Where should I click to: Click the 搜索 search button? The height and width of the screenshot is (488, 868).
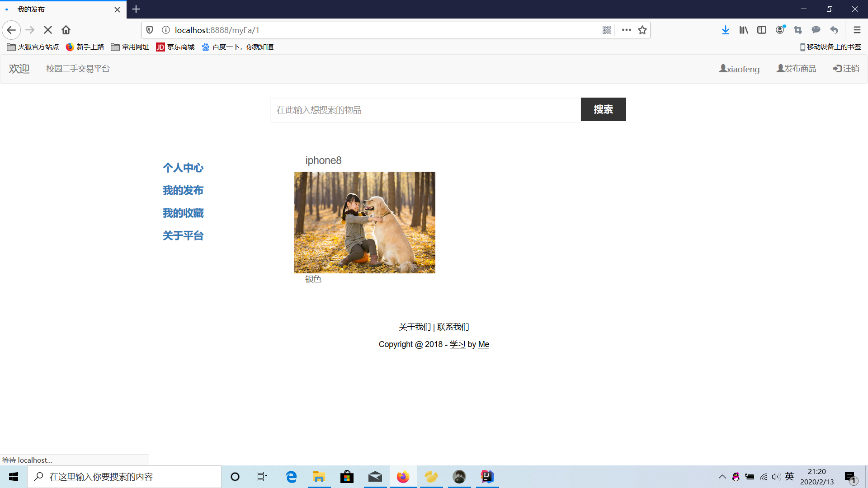603,109
